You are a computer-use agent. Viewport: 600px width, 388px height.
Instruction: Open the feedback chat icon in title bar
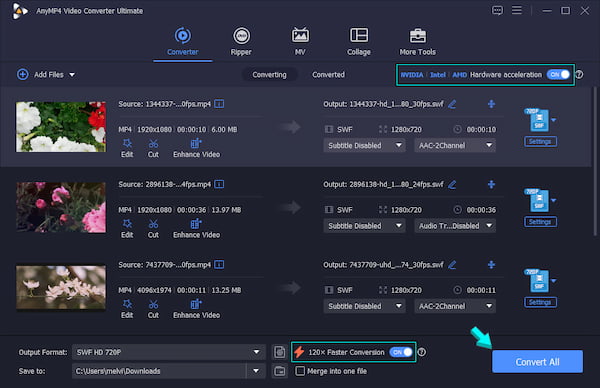coord(497,10)
